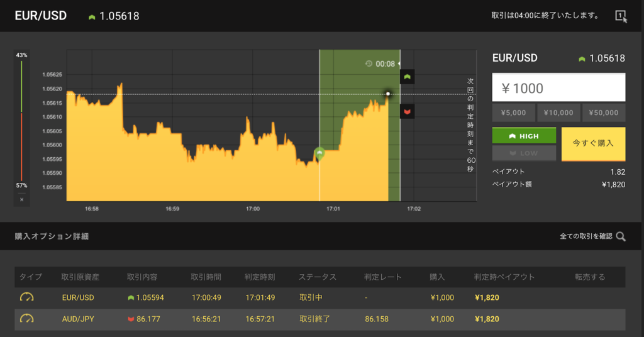Screen dimensions: 644x337
Task: Click the gauge type icon in AUD/JPY row
Action: (26, 319)
